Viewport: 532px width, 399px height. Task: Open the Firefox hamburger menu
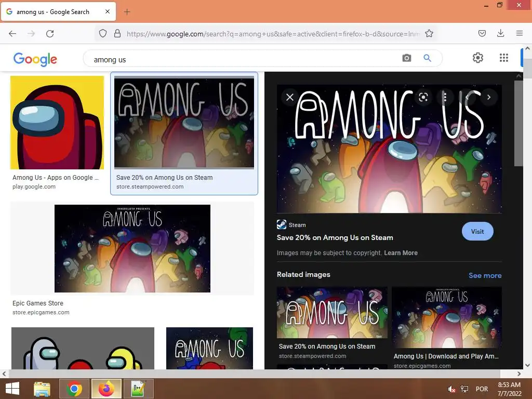pos(520,33)
